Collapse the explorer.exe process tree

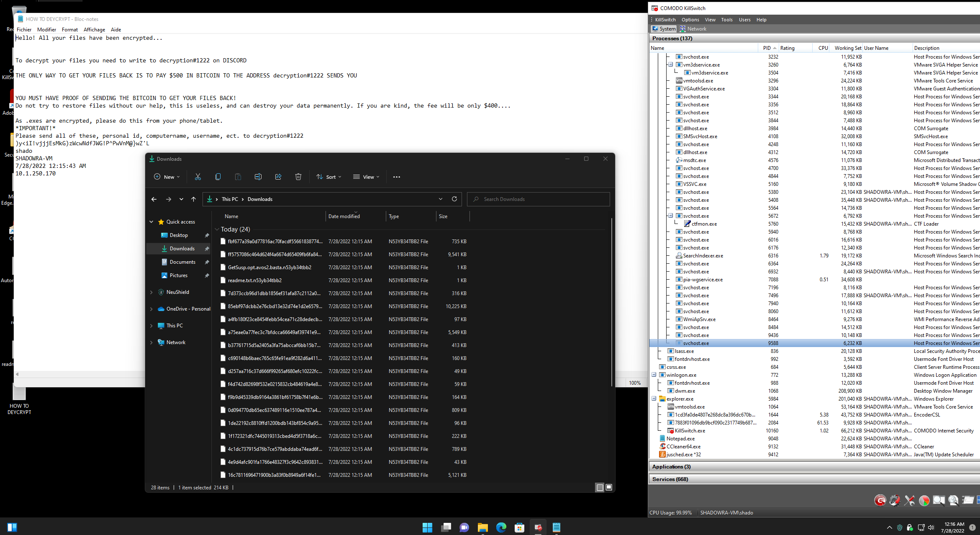coord(654,399)
